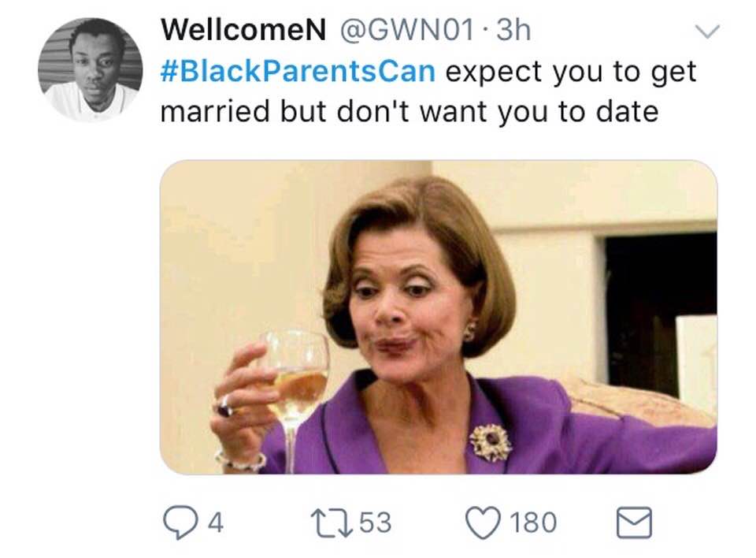
Task: Share via the envelope message icon
Action: coord(634,523)
